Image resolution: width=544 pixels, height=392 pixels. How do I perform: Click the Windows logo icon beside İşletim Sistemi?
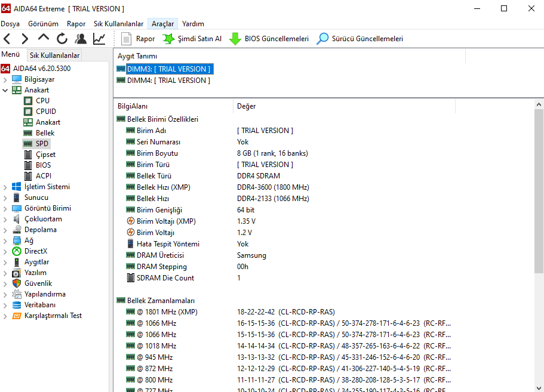click(x=16, y=187)
